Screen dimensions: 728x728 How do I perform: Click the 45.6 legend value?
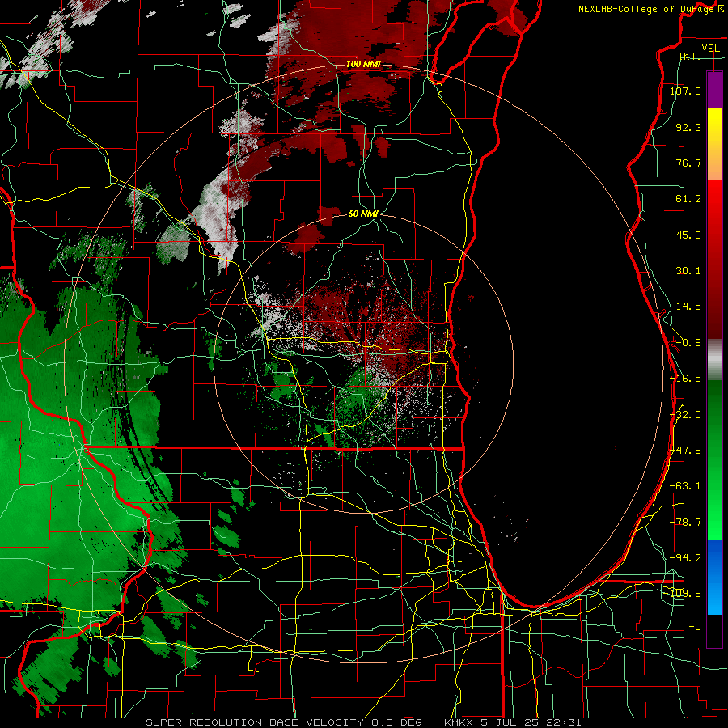click(x=688, y=235)
